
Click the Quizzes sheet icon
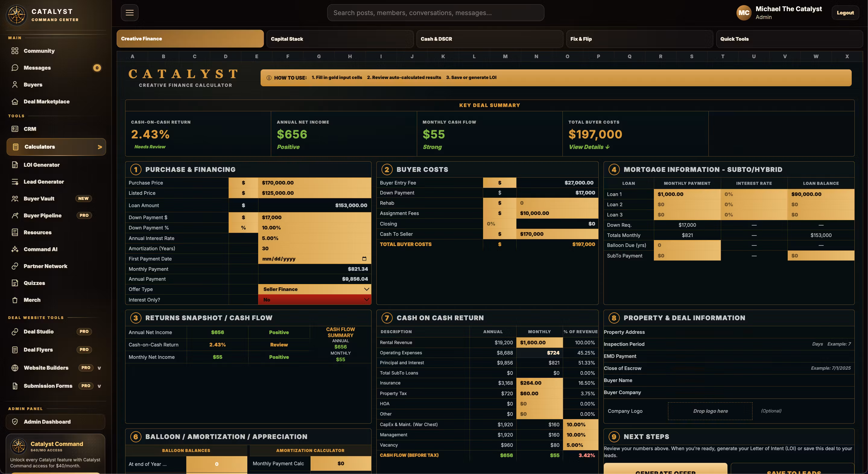15,283
